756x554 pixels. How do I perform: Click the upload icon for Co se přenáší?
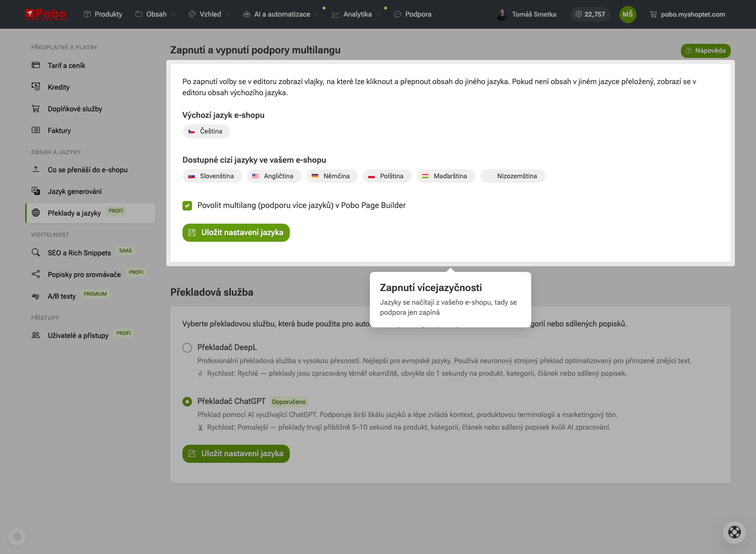point(36,169)
